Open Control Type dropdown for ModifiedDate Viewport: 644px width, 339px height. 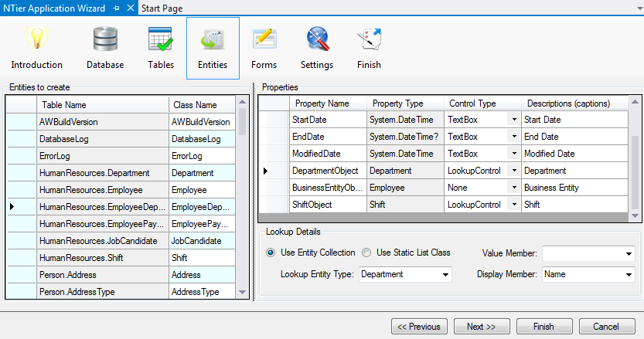514,154
